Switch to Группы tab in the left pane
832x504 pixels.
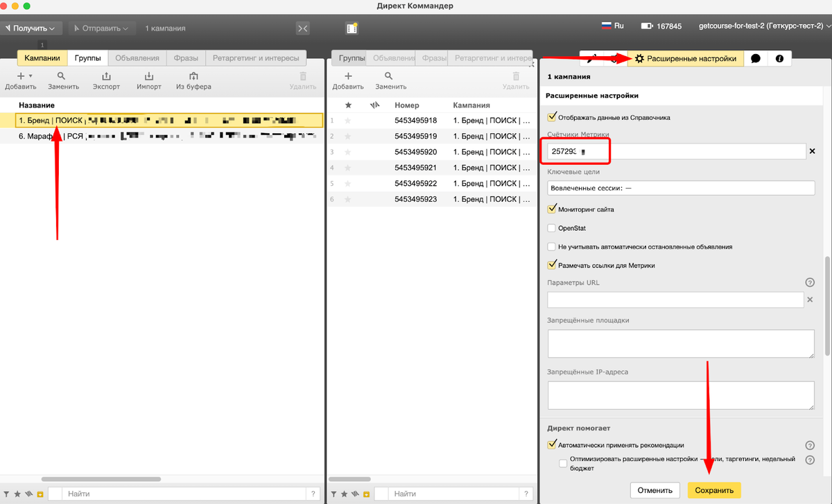coord(88,58)
